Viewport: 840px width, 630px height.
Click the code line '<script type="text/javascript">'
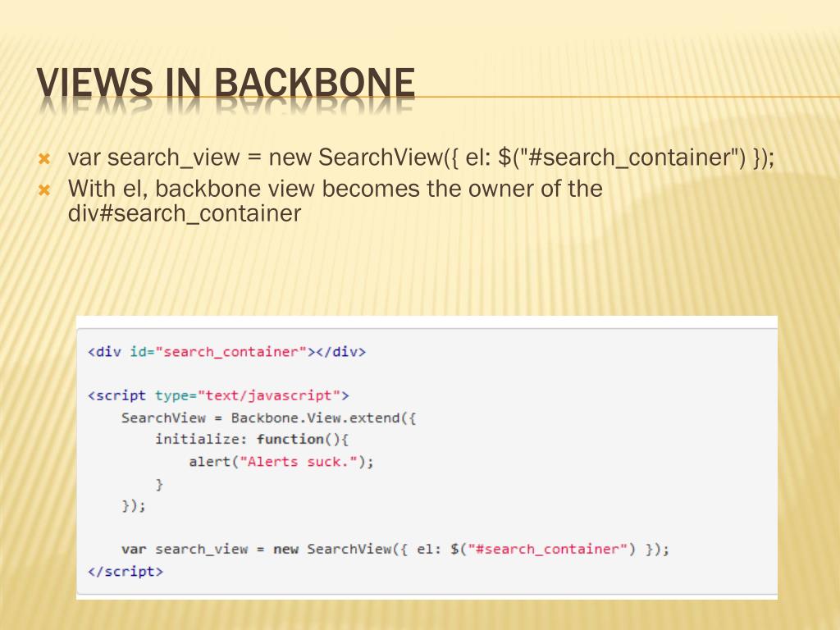218,396
